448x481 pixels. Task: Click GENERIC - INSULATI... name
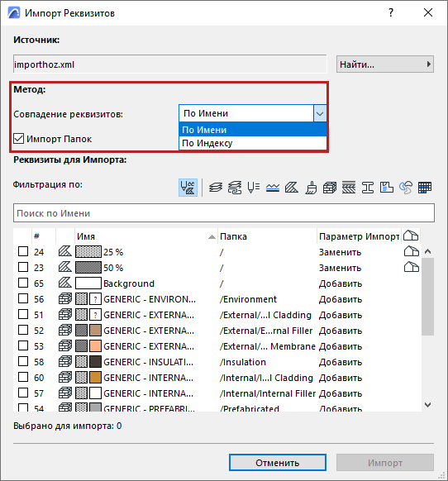(149, 362)
